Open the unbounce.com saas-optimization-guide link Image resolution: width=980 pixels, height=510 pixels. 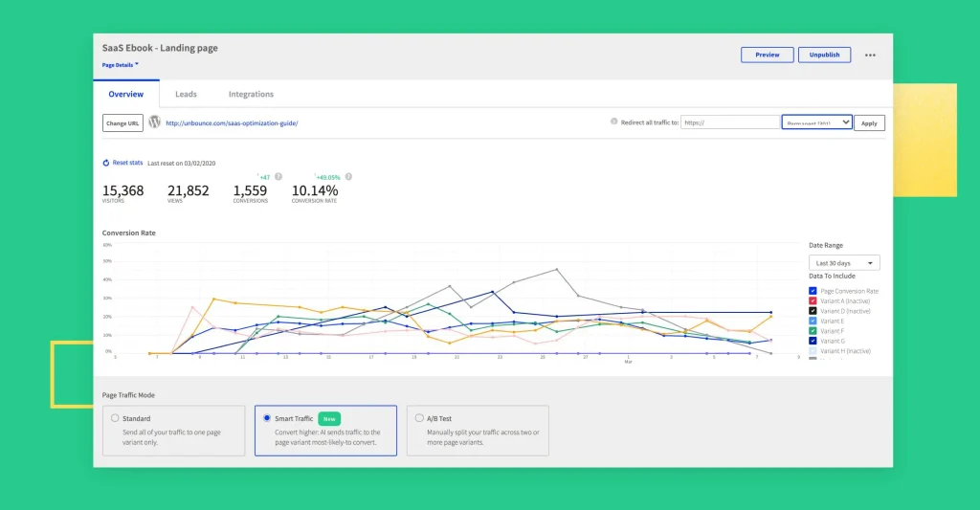pos(232,123)
